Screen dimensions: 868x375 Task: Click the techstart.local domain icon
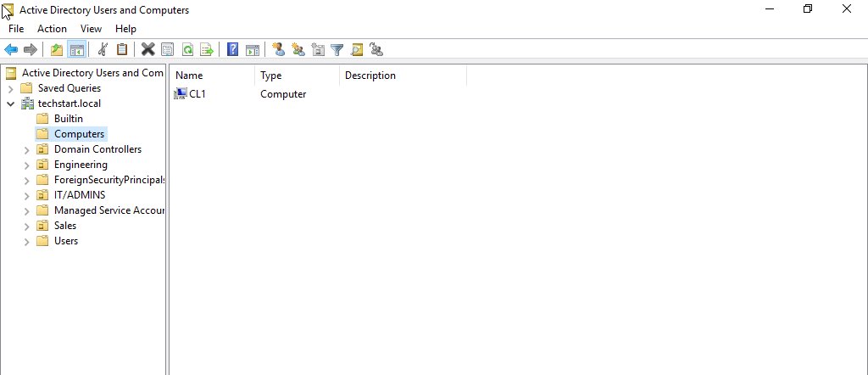pyautogui.click(x=27, y=104)
